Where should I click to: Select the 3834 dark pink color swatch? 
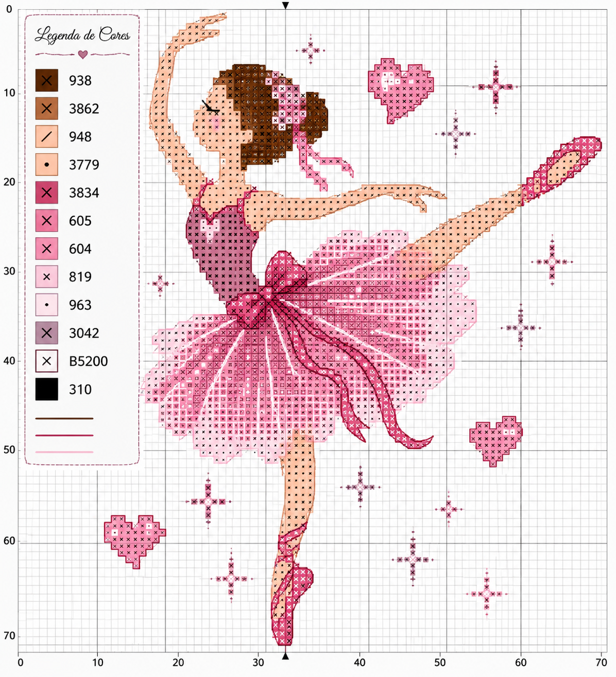pos(46,193)
